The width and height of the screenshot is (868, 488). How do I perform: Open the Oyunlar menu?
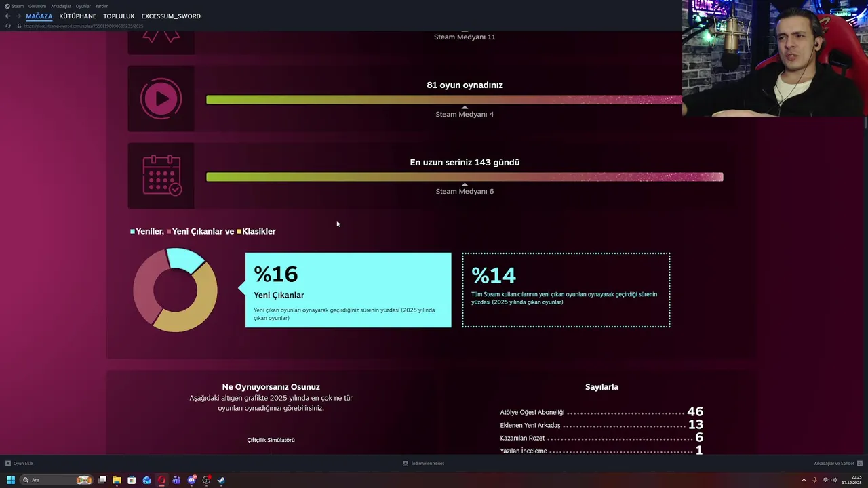click(x=83, y=6)
